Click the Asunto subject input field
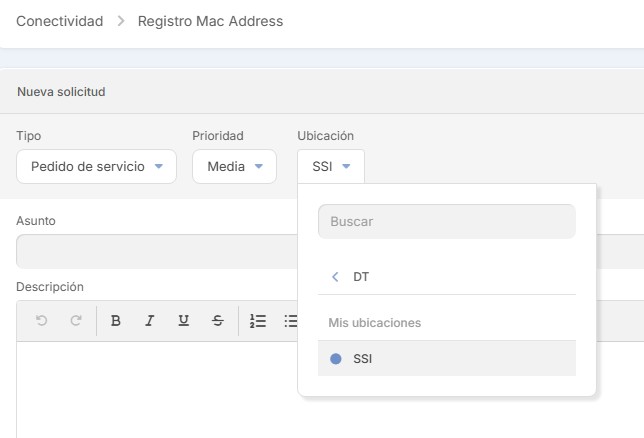 tap(150, 251)
